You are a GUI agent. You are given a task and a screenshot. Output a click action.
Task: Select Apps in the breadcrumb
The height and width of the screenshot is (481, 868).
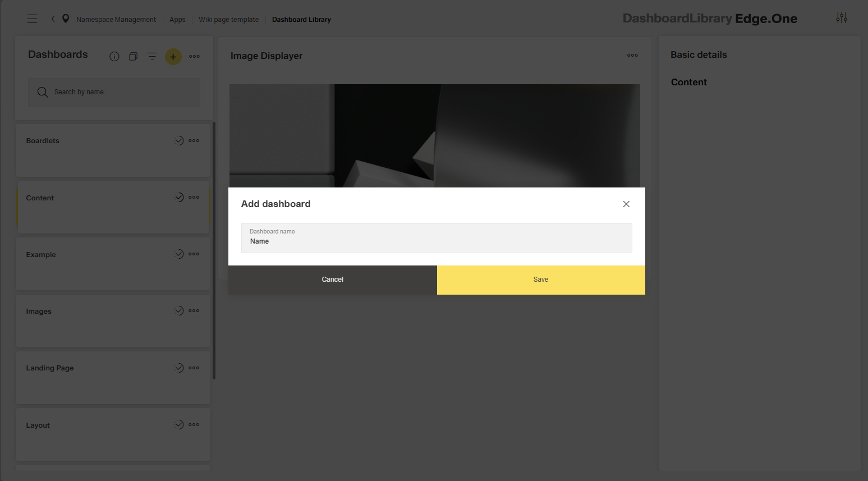(x=177, y=19)
